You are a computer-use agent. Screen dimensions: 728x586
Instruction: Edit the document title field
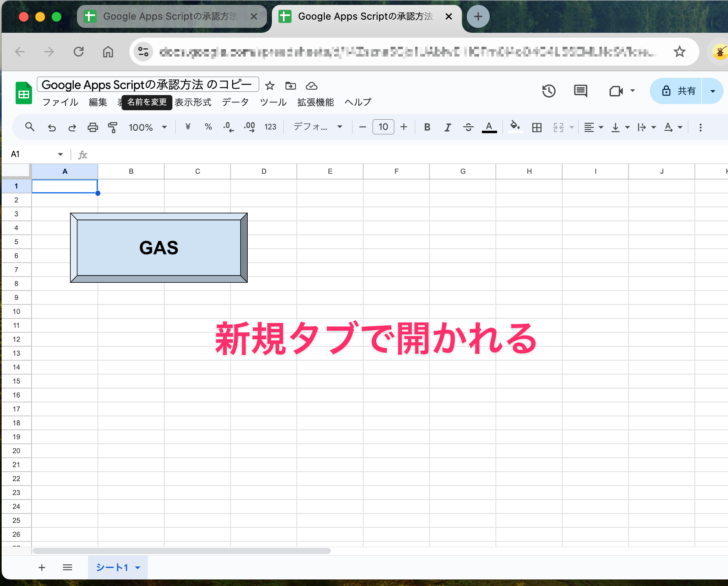click(148, 84)
